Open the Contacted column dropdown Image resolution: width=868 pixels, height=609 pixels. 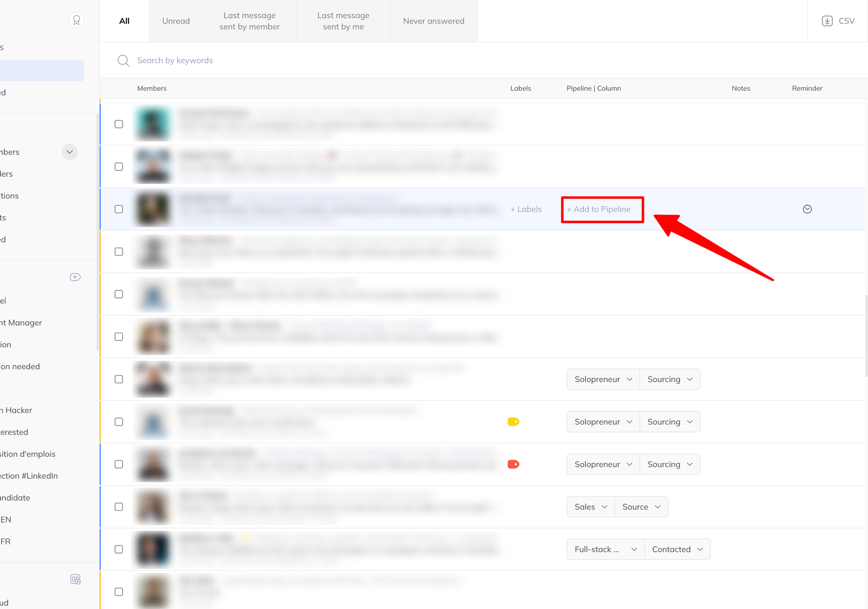tap(678, 549)
